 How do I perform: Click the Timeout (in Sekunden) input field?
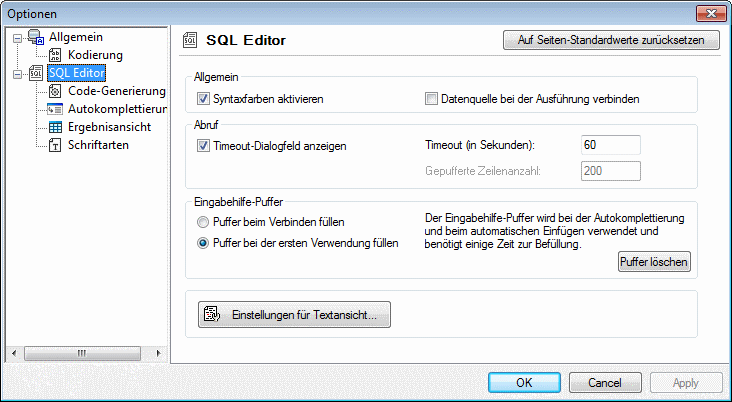point(609,146)
